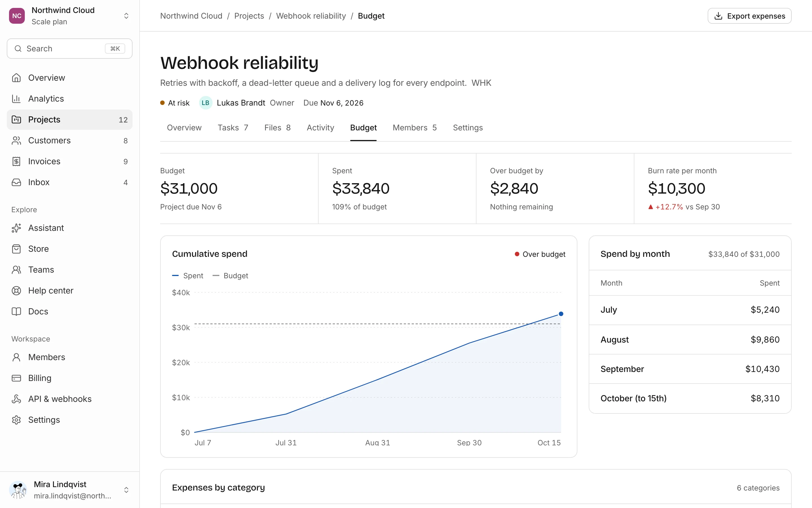Click the Docs book icon

coord(16,312)
